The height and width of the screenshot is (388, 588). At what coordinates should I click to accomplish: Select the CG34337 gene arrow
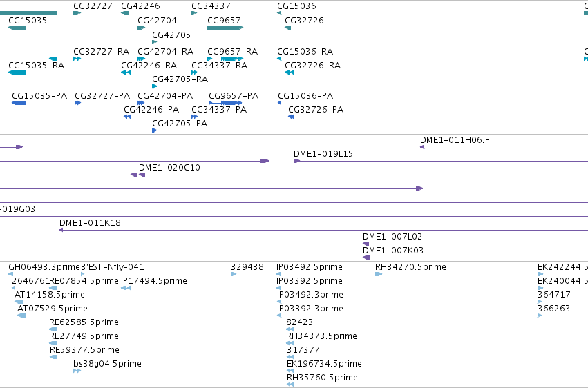tap(194, 13)
